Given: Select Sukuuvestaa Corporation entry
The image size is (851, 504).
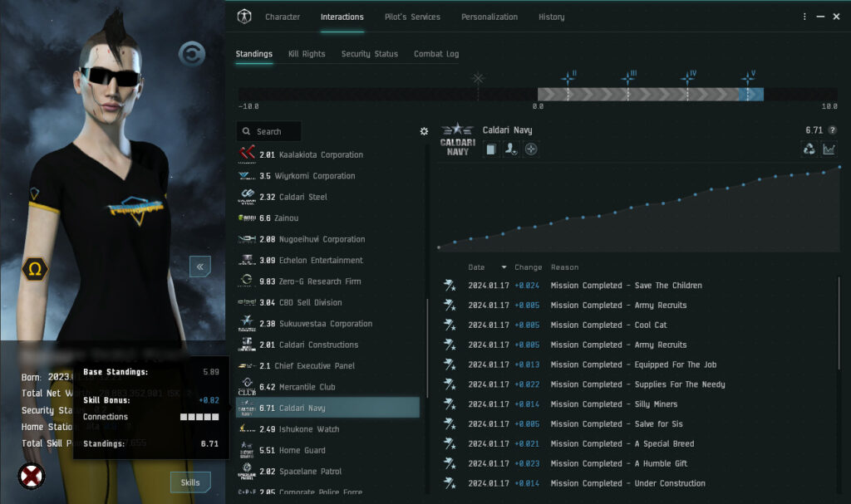Looking at the screenshot, I should click(327, 324).
